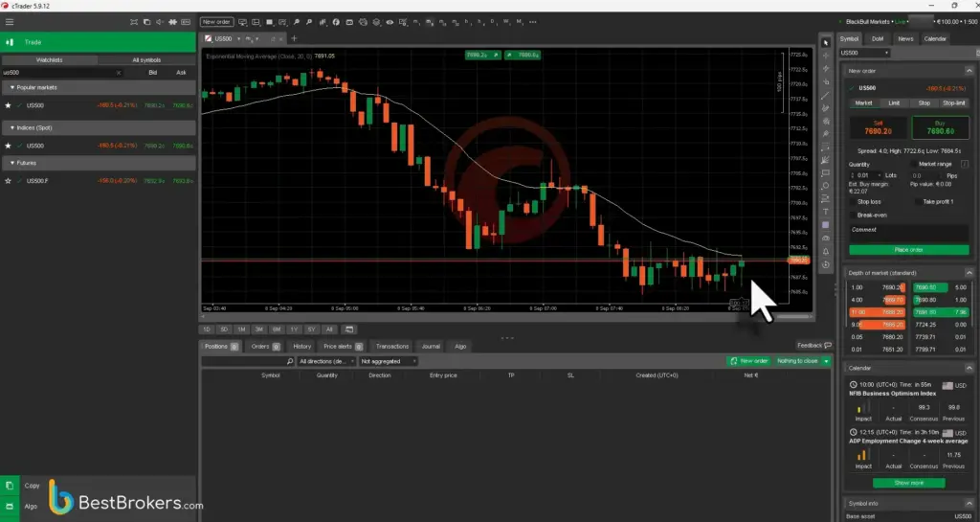
Task: Clear the us500 search with X
Action: coord(119,73)
